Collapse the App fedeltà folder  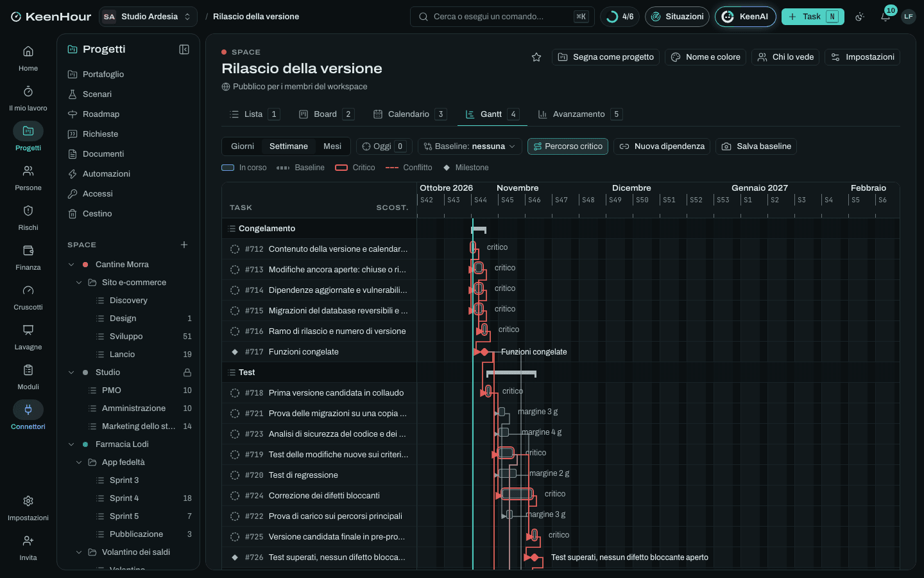(x=79, y=462)
